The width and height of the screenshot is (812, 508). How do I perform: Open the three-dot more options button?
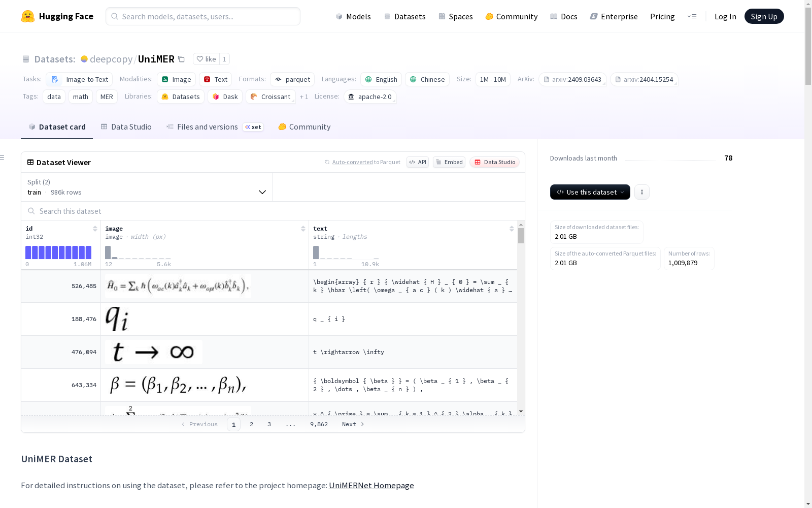642,192
